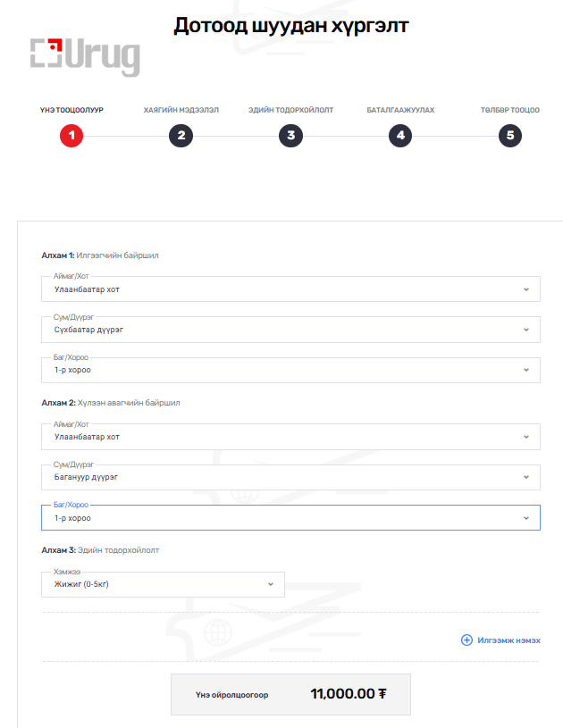Open sender Баг/Хороо dropdown
The height and width of the screenshot is (728, 563).
click(290, 371)
